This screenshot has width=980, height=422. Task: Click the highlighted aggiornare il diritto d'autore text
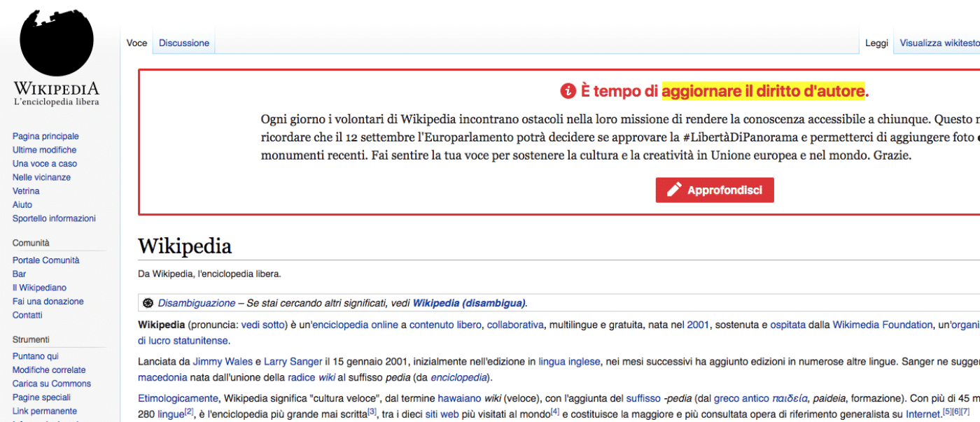click(763, 92)
